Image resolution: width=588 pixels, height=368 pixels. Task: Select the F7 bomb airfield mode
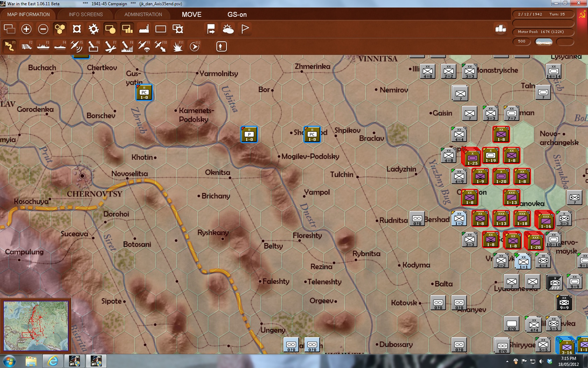tap(110, 46)
